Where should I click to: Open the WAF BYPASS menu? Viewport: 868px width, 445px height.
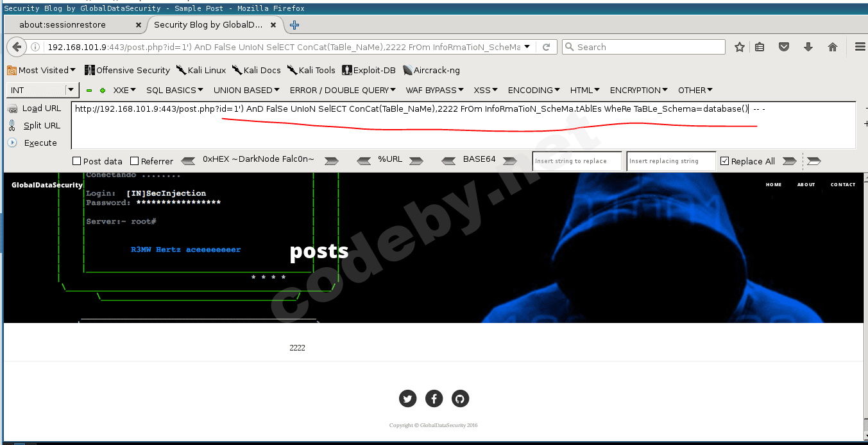point(435,90)
